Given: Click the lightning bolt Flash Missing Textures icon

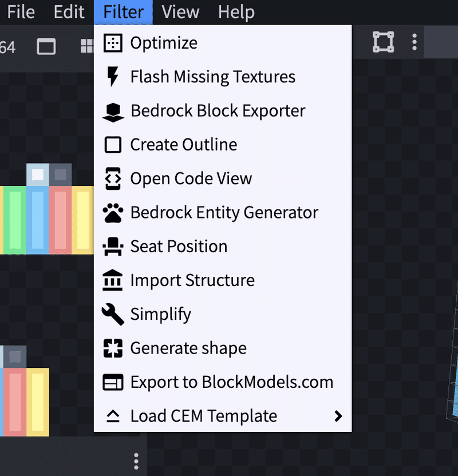Looking at the screenshot, I should point(113,77).
